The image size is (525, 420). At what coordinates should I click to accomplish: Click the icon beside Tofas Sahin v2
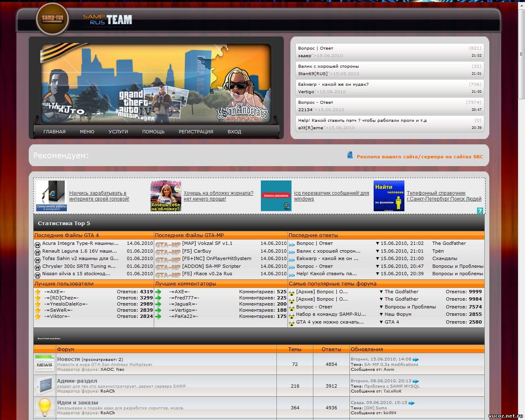(x=38, y=260)
